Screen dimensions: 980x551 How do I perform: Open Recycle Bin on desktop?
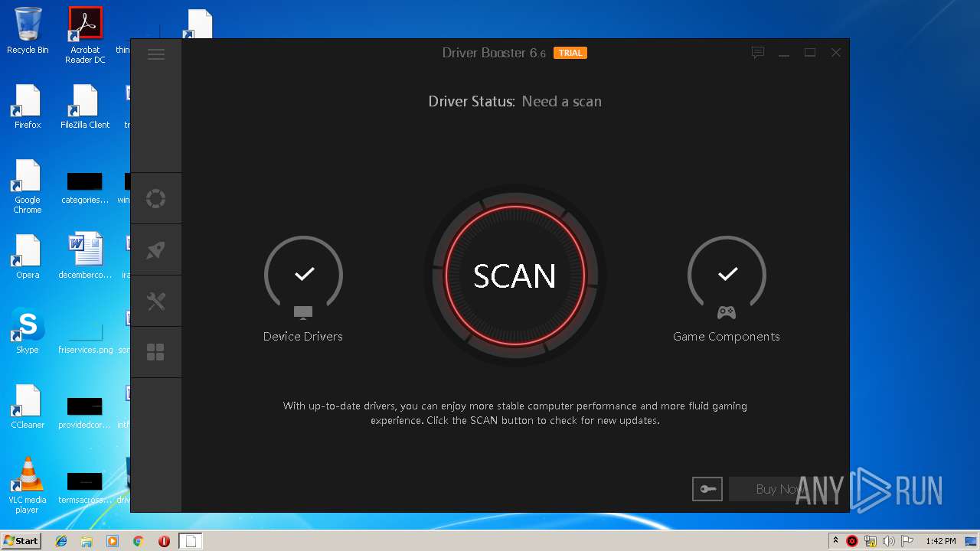pyautogui.click(x=28, y=31)
